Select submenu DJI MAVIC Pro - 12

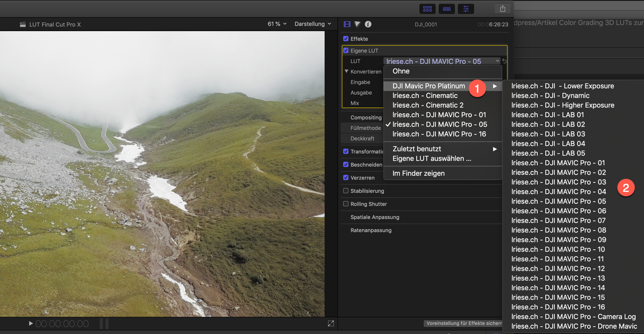(573, 269)
